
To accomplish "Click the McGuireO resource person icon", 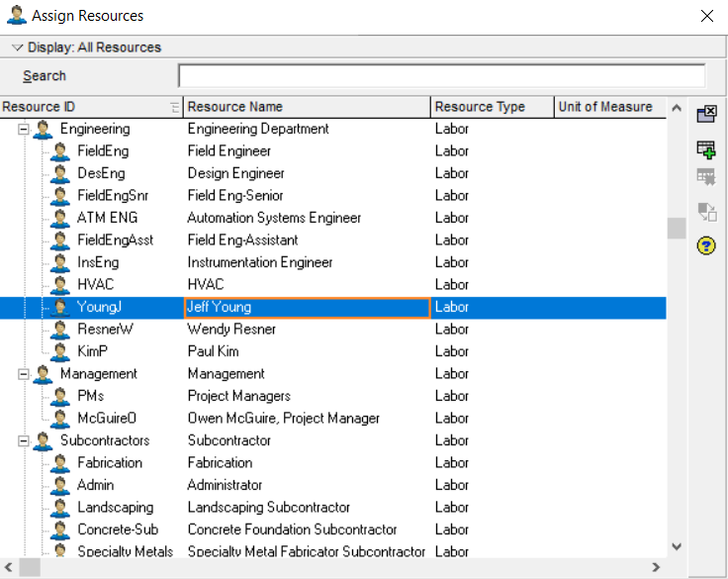I will click(60, 419).
